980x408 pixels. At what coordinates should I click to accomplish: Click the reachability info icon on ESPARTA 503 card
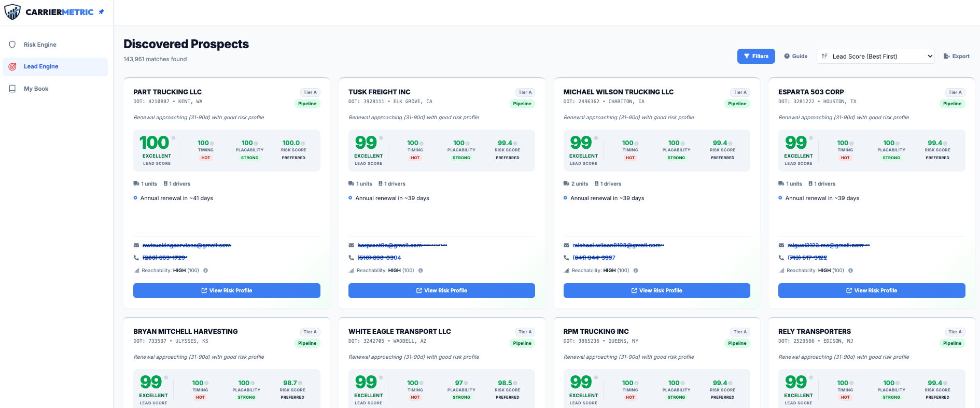(x=851, y=270)
